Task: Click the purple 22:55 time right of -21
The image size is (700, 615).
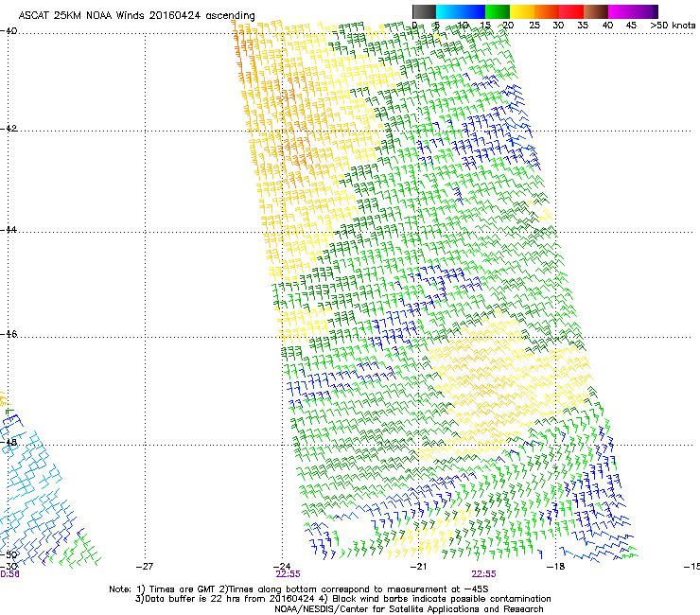Action: pos(484,574)
